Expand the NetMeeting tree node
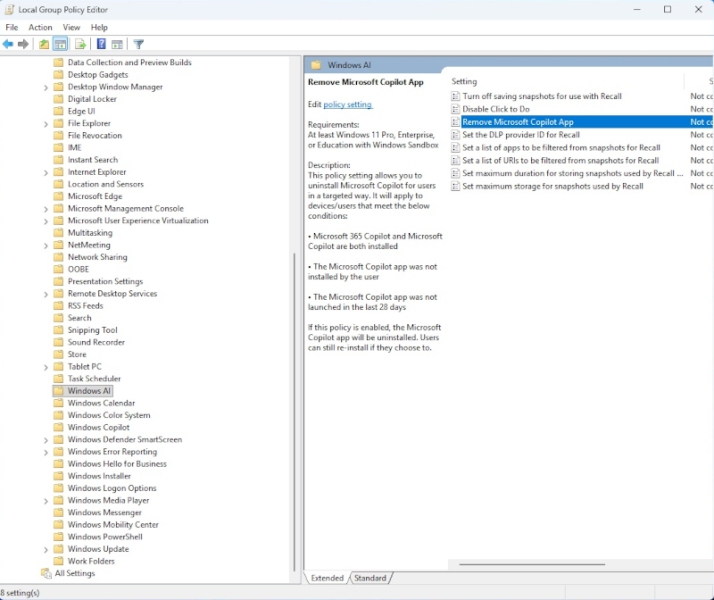The image size is (714, 600). coord(46,245)
